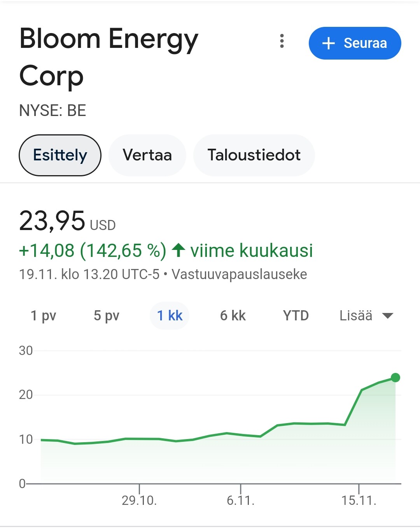This screenshot has width=420, height=529.
Task: Click the 6.11. date tick on chart
Action: (x=241, y=500)
